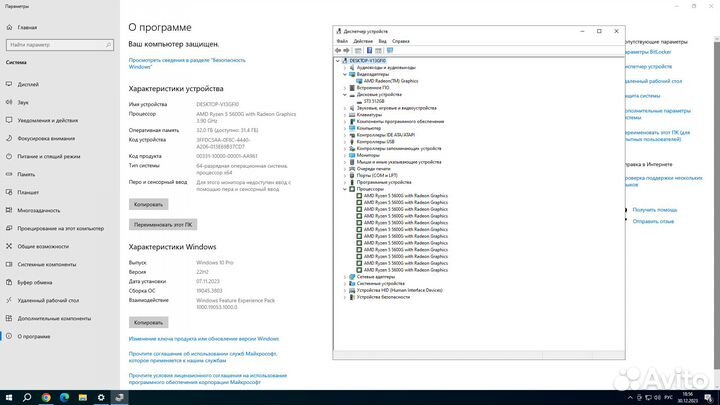Open the Файл menu in Device Manager
The width and height of the screenshot is (720, 405).
click(342, 41)
